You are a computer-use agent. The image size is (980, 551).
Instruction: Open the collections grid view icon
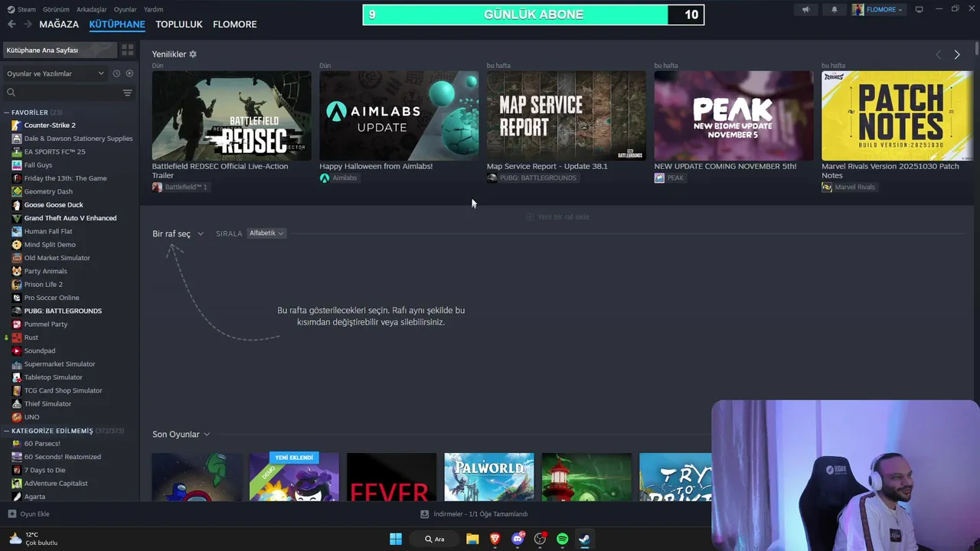[127, 50]
